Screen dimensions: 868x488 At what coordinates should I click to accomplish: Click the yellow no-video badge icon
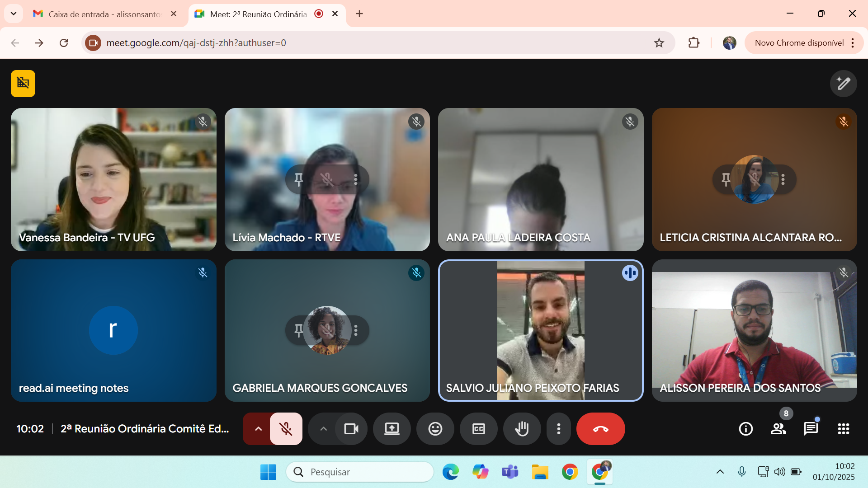click(x=23, y=84)
